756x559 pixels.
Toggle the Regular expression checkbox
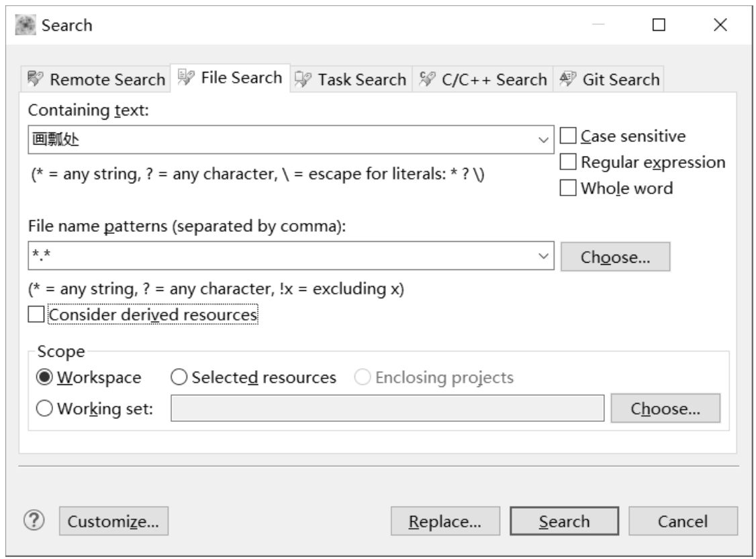point(568,162)
